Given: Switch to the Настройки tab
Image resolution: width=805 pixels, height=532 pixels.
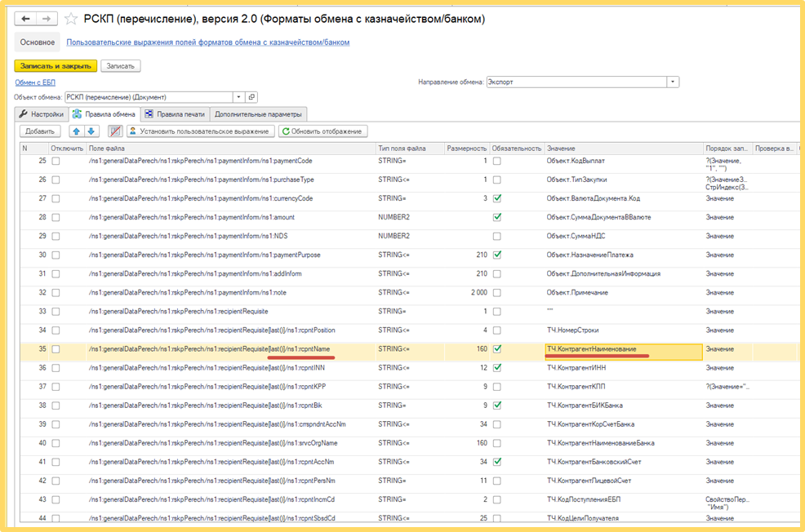Looking at the screenshot, I should 42,114.
